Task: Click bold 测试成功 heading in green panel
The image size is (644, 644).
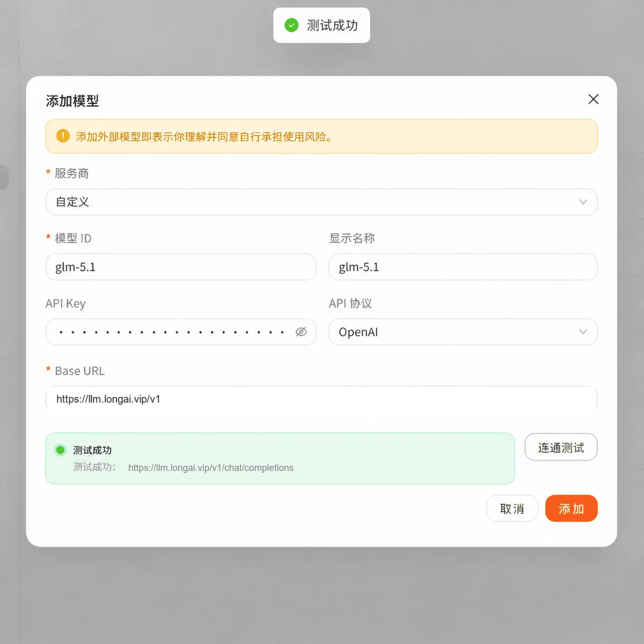Action: (92, 450)
